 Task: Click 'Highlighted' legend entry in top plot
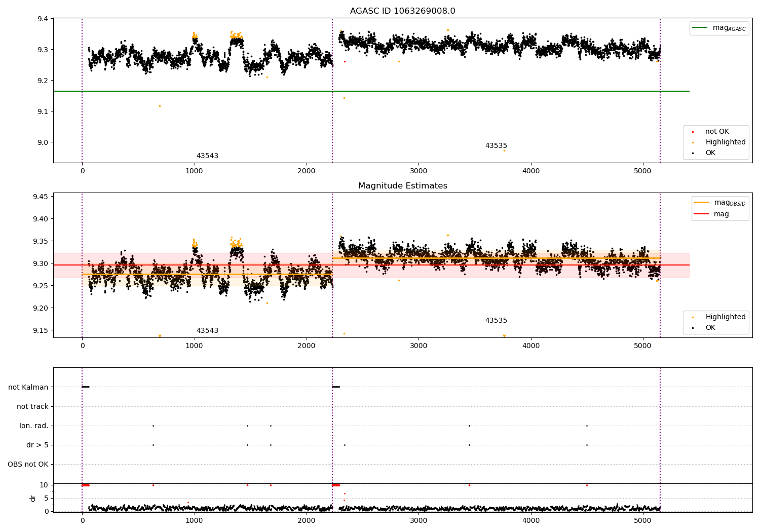coord(718,142)
